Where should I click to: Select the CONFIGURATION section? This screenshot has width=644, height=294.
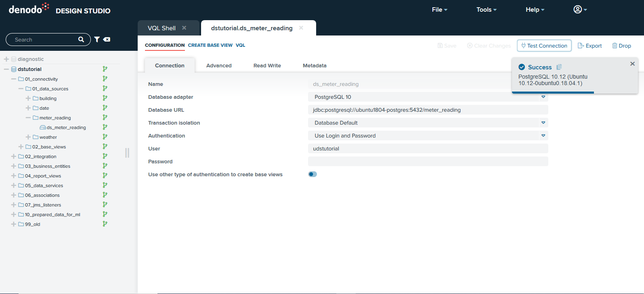click(165, 45)
